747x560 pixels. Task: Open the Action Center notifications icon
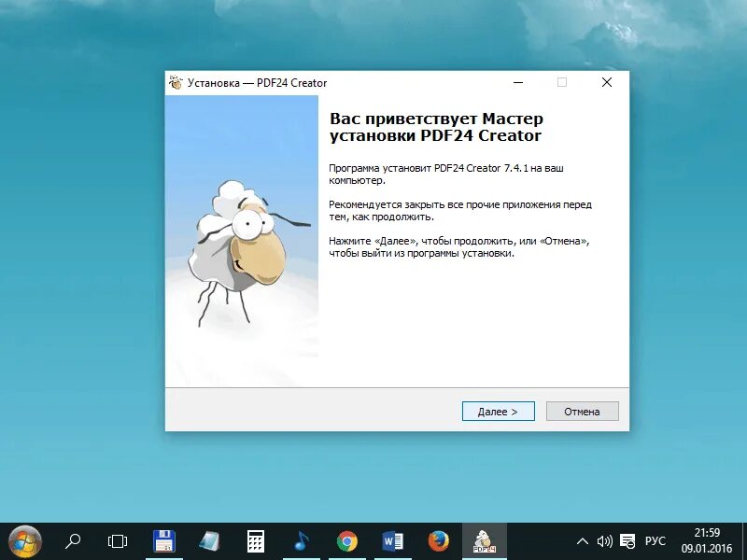coord(627,541)
